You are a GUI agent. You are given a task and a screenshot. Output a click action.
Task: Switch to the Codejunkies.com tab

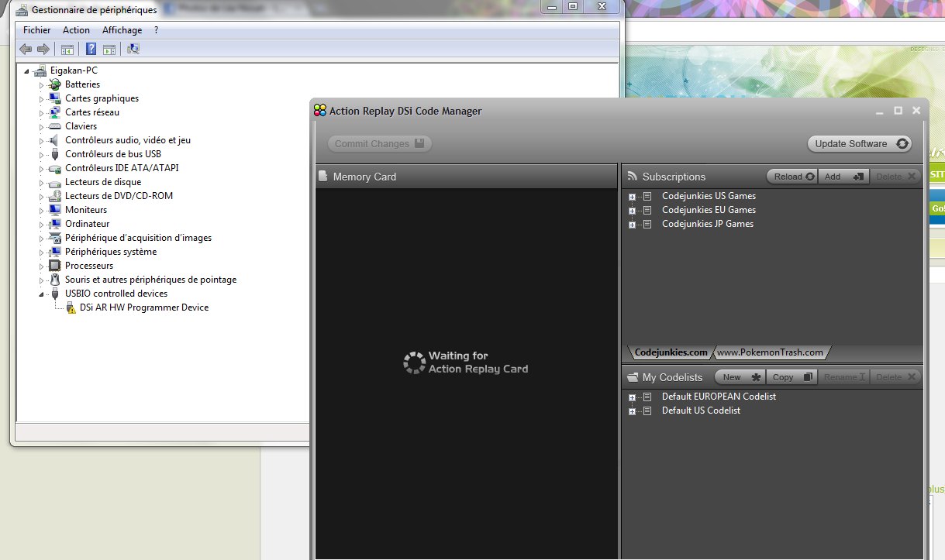tap(671, 352)
